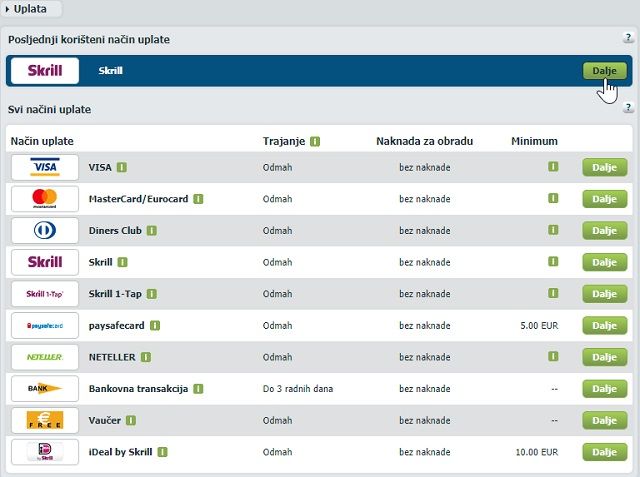Click the MasterCard logo
The image size is (640, 477).
[45, 199]
